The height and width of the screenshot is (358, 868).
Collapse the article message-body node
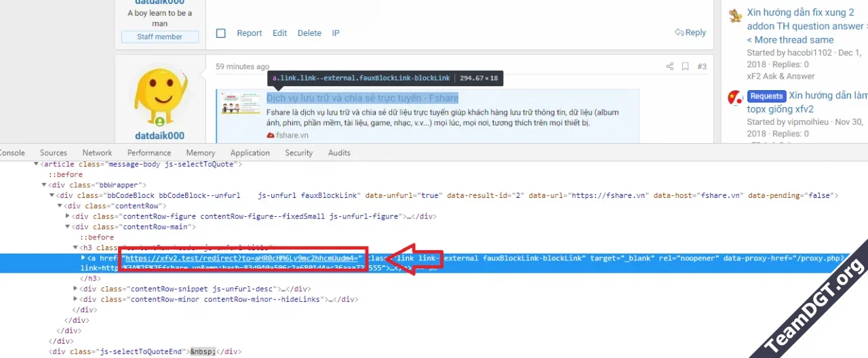37,164
